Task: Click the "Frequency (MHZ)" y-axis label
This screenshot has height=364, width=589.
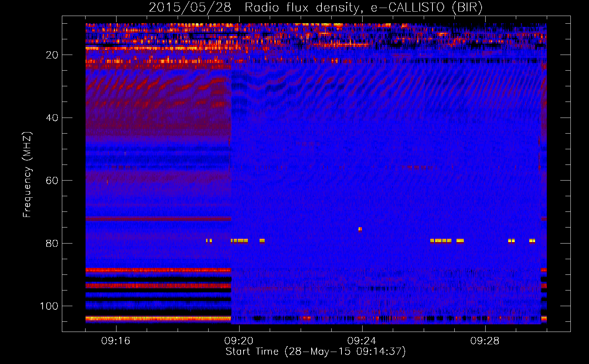Action: click(x=27, y=175)
